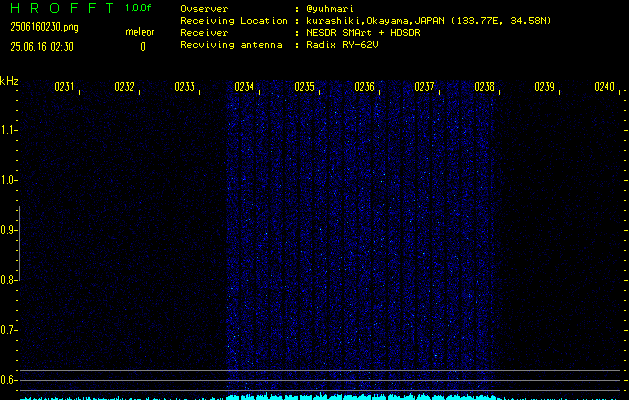Click the cyan signal level graph at bottom
Image resolution: width=629 pixels, height=400 pixels.
coord(321,397)
